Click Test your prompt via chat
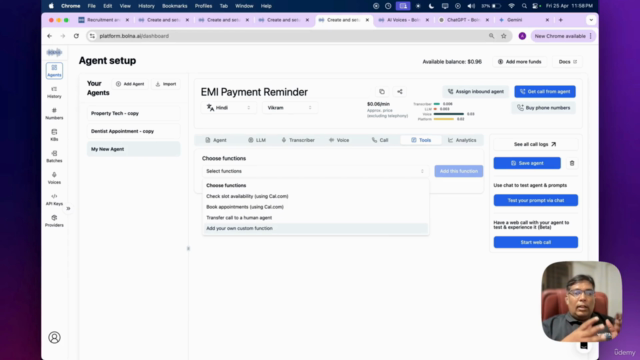The width and height of the screenshot is (640, 360). 536,200
